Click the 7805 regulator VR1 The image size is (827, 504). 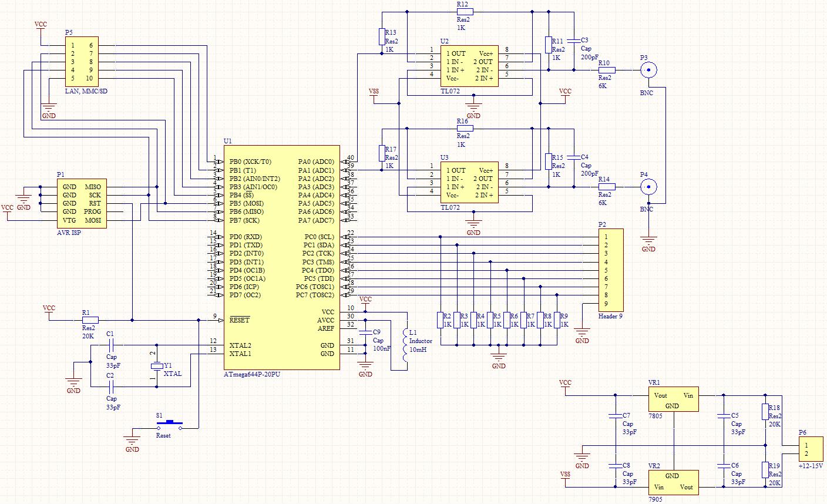coord(673,399)
